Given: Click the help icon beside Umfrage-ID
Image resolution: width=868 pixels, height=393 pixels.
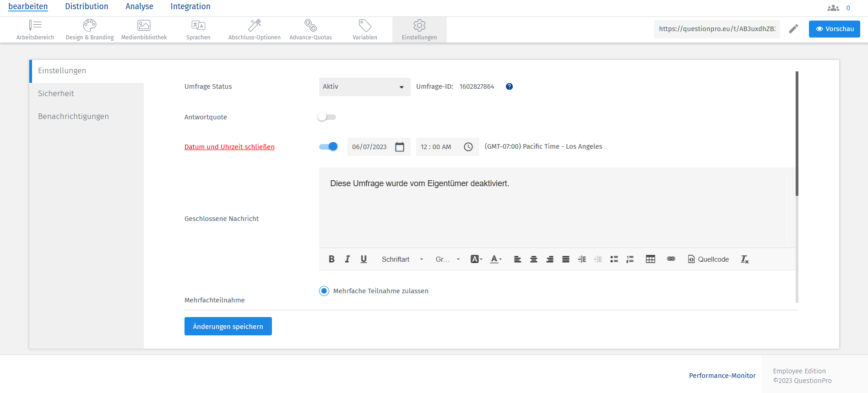Looking at the screenshot, I should click(x=509, y=86).
